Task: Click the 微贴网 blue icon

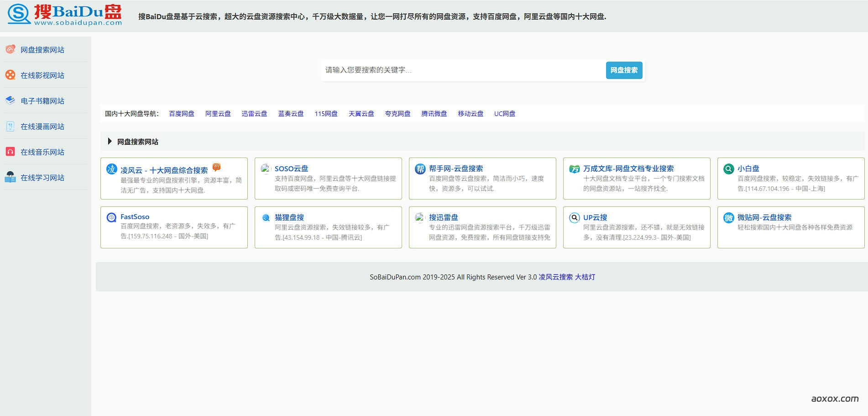Action: [728, 218]
